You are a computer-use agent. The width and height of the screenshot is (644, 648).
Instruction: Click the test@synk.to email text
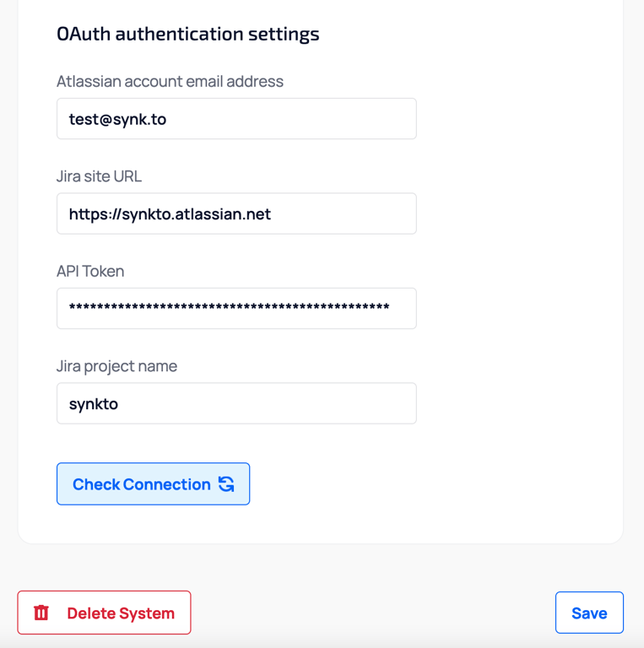coord(117,119)
